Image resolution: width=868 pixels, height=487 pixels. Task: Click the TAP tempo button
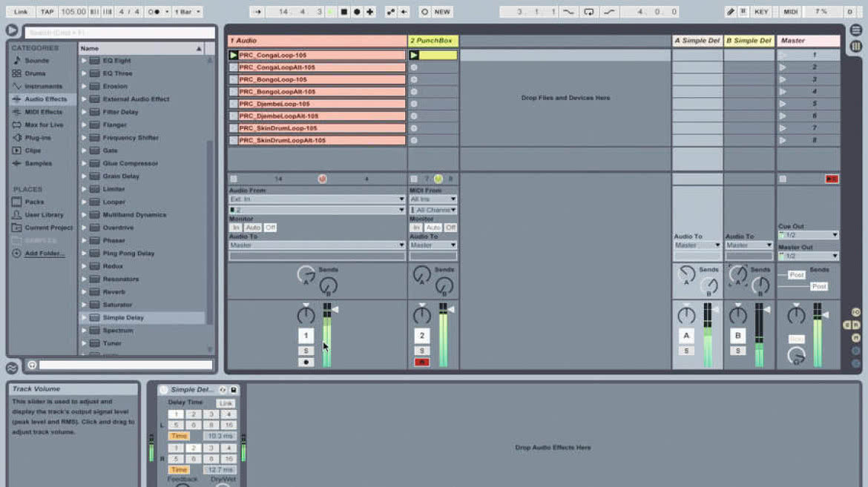(47, 12)
